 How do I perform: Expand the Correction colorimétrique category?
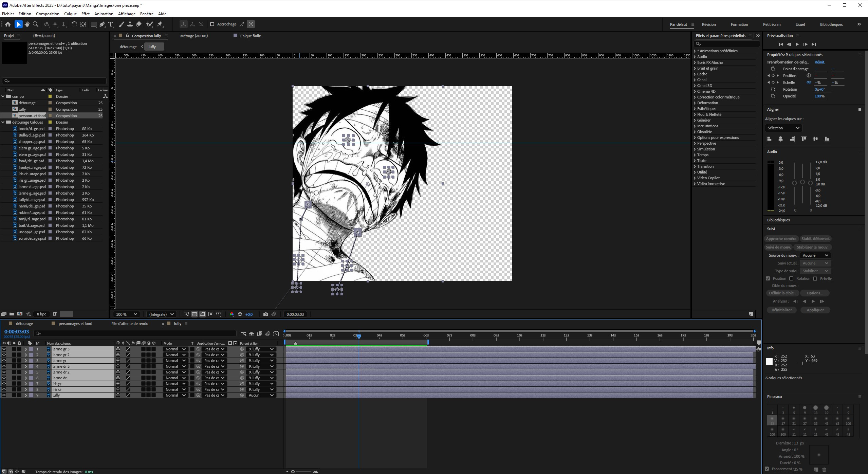(x=695, y=97)
